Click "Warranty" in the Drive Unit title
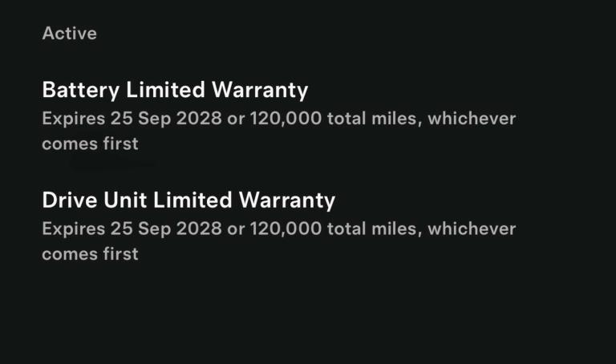 tap(289, 200)
